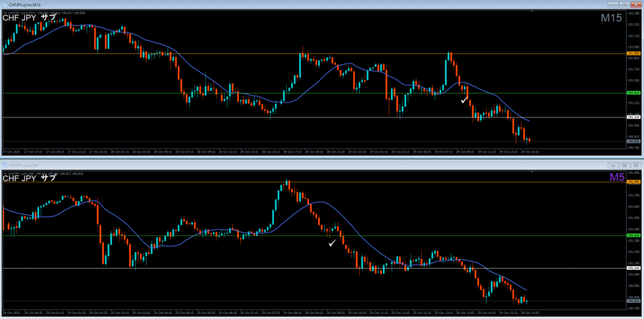This screenshot has width=644, height=319.
Task: Select green 191.433 price label in M5 chart
Action: click(x=633, y=235)
